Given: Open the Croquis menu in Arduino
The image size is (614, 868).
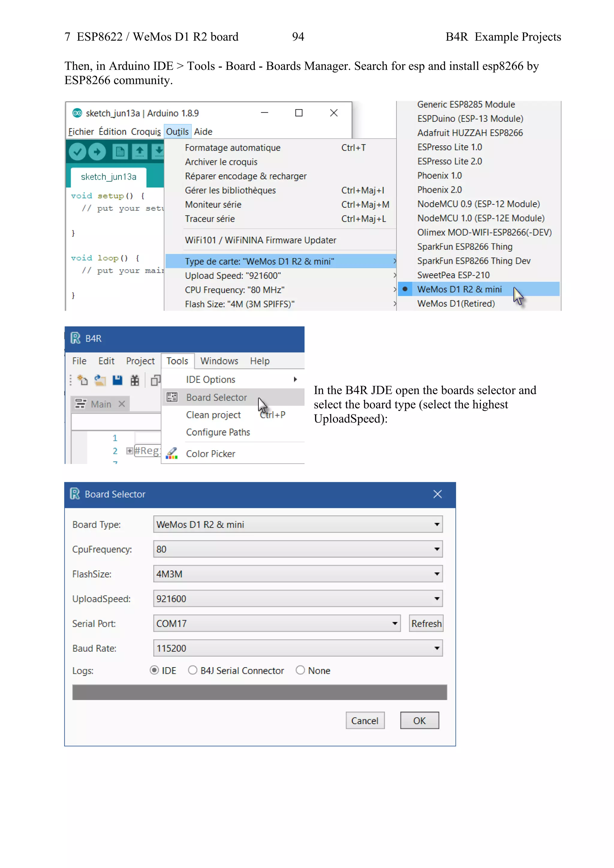Looking at the screenshot, I should [146, 132].
